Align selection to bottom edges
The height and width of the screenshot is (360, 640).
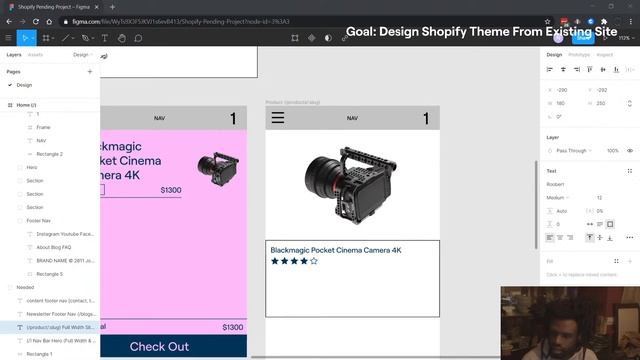click(x=616, y=69)
